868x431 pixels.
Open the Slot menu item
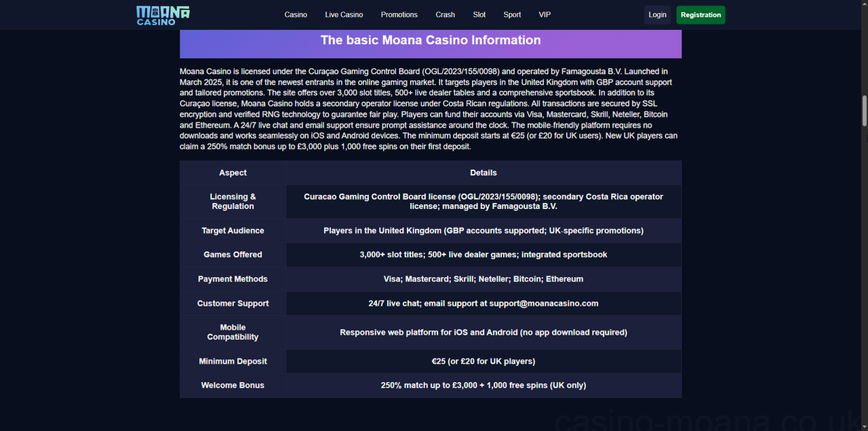tap(479, 14)
